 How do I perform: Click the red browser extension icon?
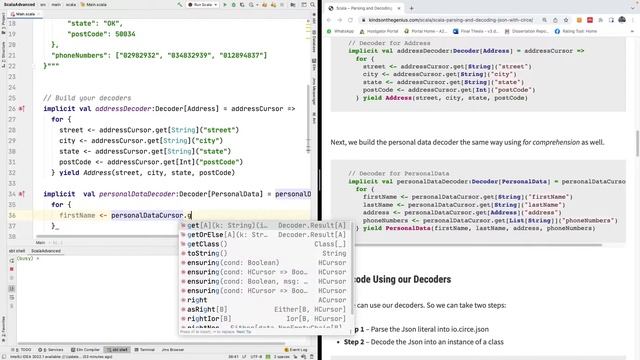coord(590,20)
